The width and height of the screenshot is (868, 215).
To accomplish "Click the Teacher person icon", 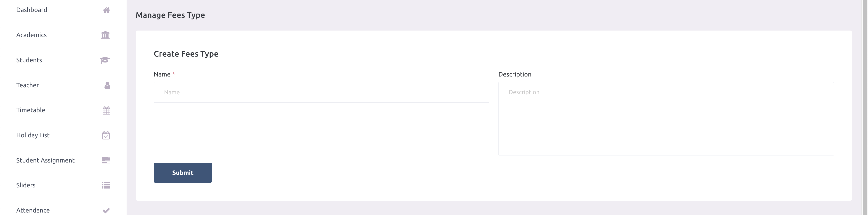I will point(107,85).
